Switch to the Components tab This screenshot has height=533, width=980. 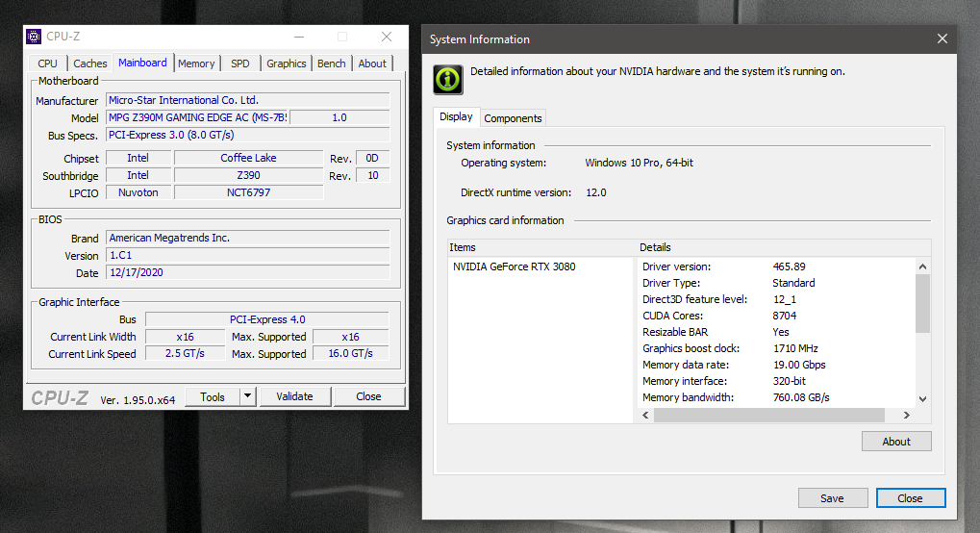tap(513, 118)
